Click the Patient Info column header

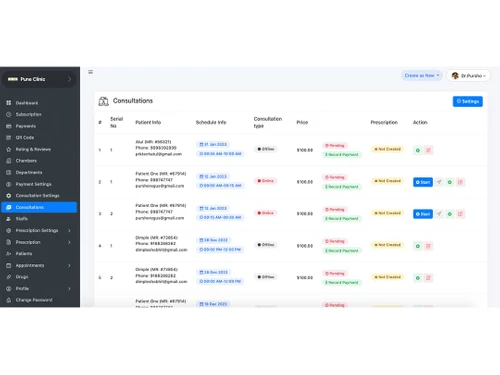click(x=148, y=122)
